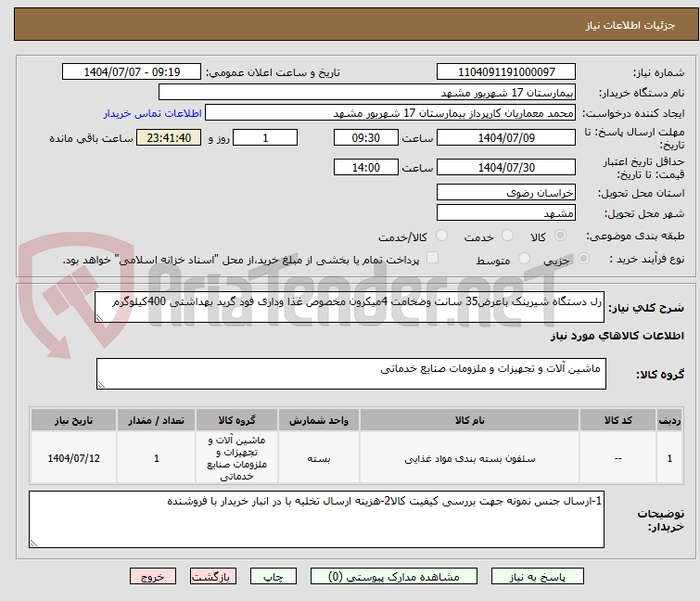Click the استان محل تحویل field
The image size is (700, 601).
(506, 193)
